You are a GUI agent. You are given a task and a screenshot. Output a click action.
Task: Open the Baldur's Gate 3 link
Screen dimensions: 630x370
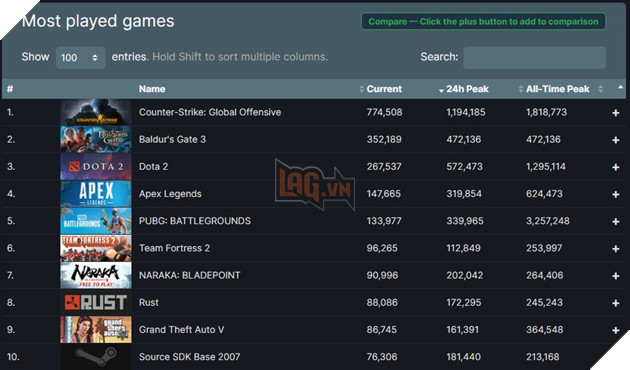click(172, 139)
